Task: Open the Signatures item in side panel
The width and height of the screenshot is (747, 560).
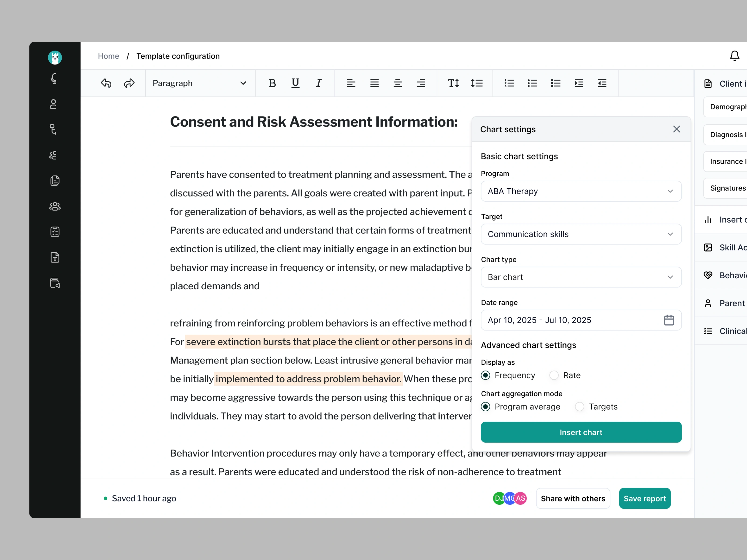Action: [725, 188]
